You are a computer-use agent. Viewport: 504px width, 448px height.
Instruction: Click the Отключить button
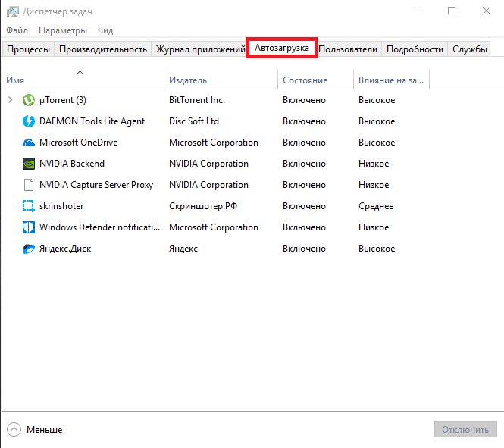[x=465, y=430]
